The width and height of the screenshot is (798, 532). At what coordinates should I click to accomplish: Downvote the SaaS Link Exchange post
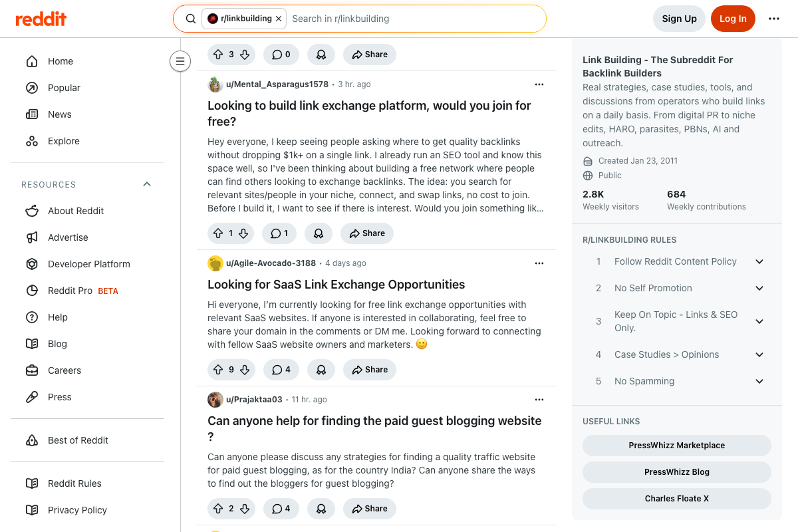(x=245, y=370)
